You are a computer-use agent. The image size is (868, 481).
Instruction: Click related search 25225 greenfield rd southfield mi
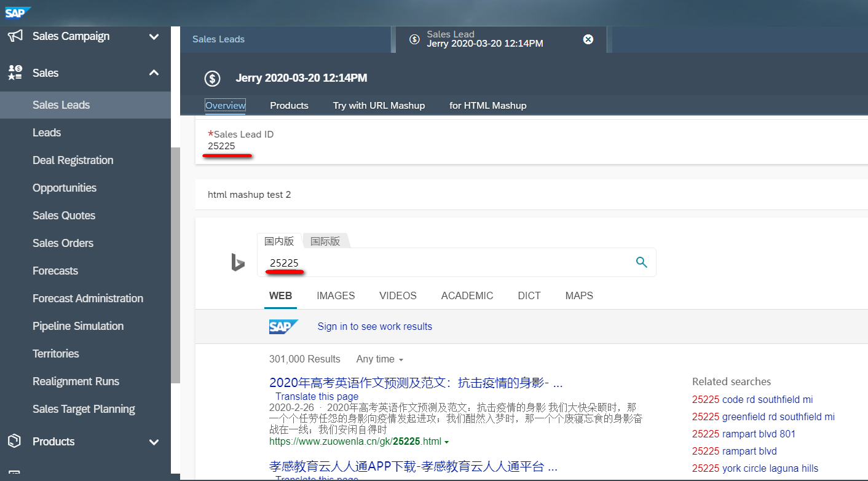tap(763, 417)
